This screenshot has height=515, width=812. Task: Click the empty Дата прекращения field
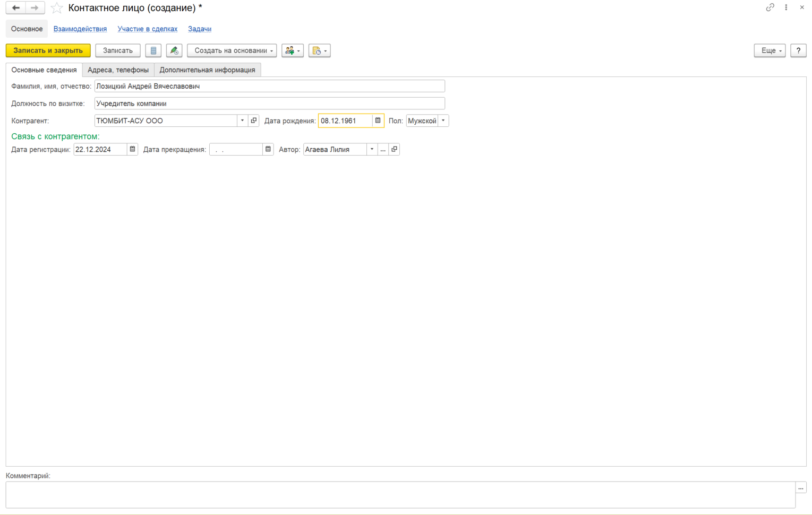coord(236,149)
